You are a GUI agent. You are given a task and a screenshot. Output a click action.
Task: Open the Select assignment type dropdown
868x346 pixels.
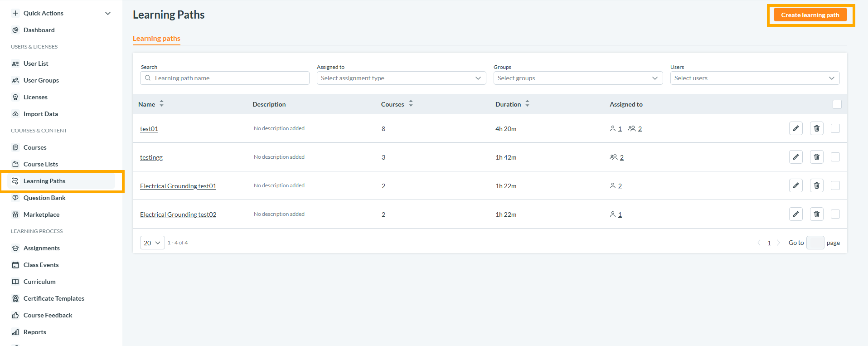click(401, 78)
